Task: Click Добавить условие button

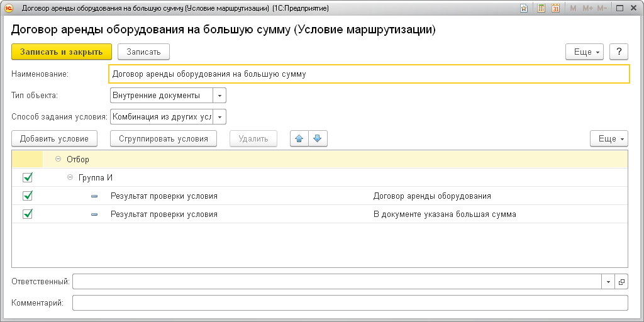Action: click(x=54, y=139)
